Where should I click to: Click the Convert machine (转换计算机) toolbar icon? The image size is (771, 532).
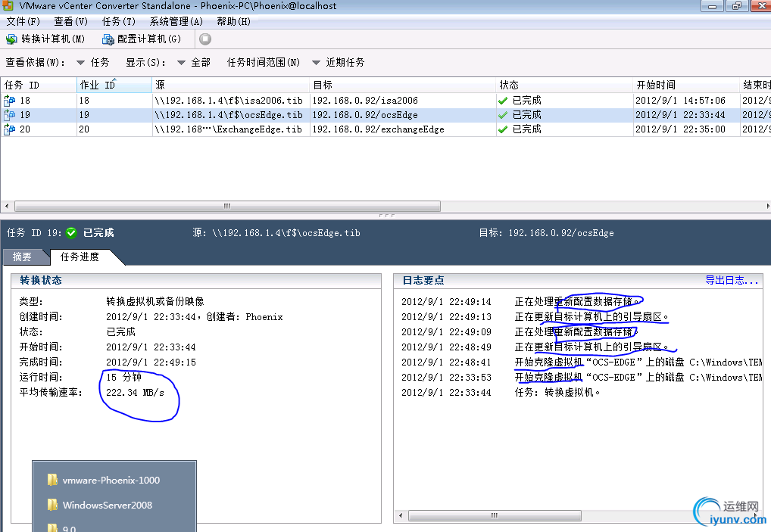pos(11,39)
